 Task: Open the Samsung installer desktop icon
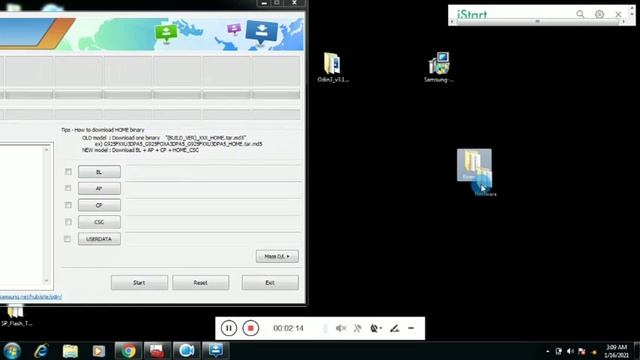439,67
